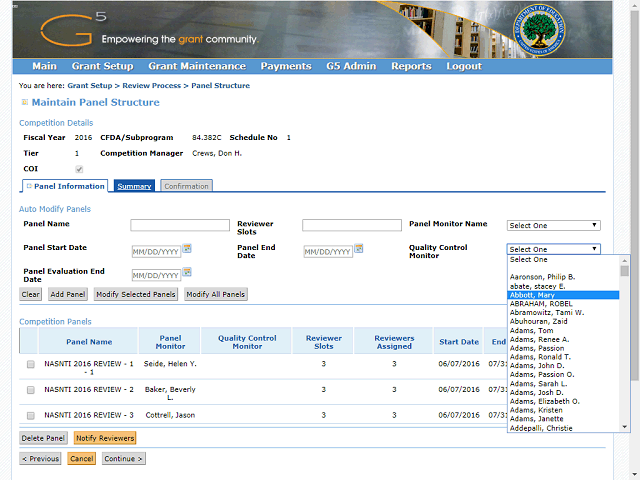Choose Abbott, Mary from the list
The height and width of the screenshot is (480, 640).
point(563,295)
